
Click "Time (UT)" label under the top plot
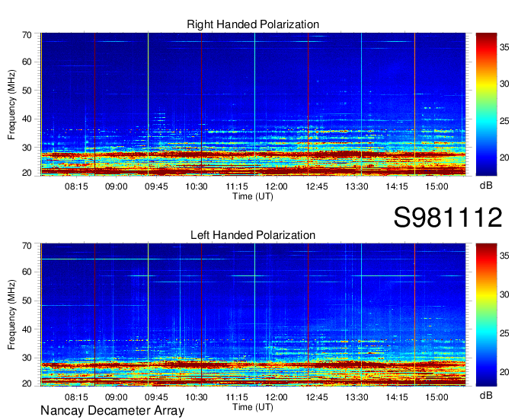(x=253, y=196)
